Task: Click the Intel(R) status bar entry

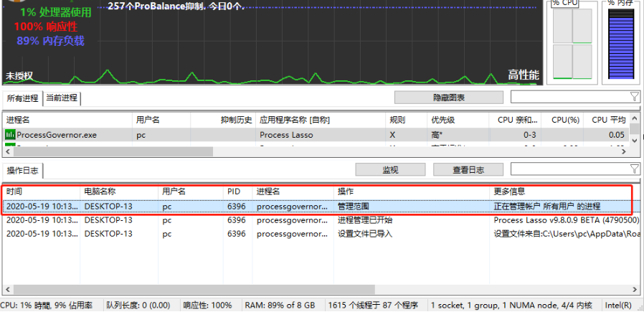Action: click(618, 306)
